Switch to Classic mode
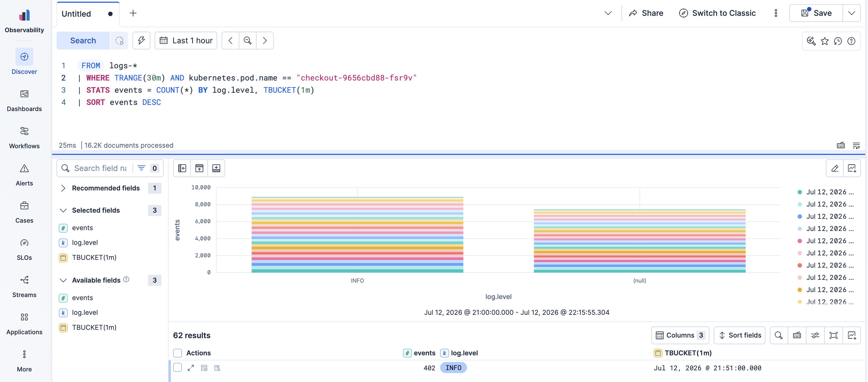This screenshot has height=382, width=868. pyautogui.click(x=717, y=13)
